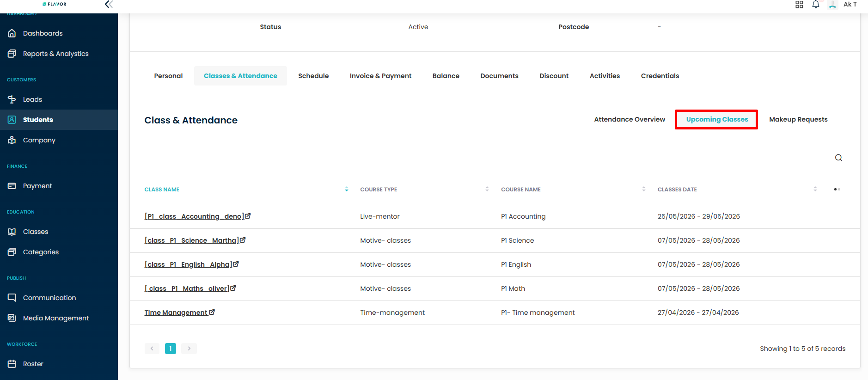
Task: Show the Attendance Overview sub-tab
Action: [x=630, y=119]
